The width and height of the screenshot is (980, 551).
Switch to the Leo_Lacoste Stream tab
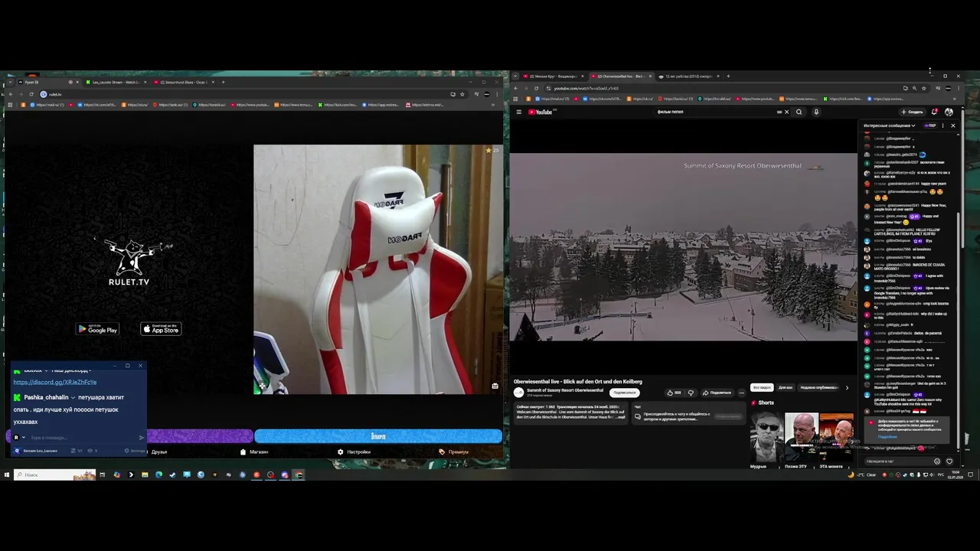[116, 82]
